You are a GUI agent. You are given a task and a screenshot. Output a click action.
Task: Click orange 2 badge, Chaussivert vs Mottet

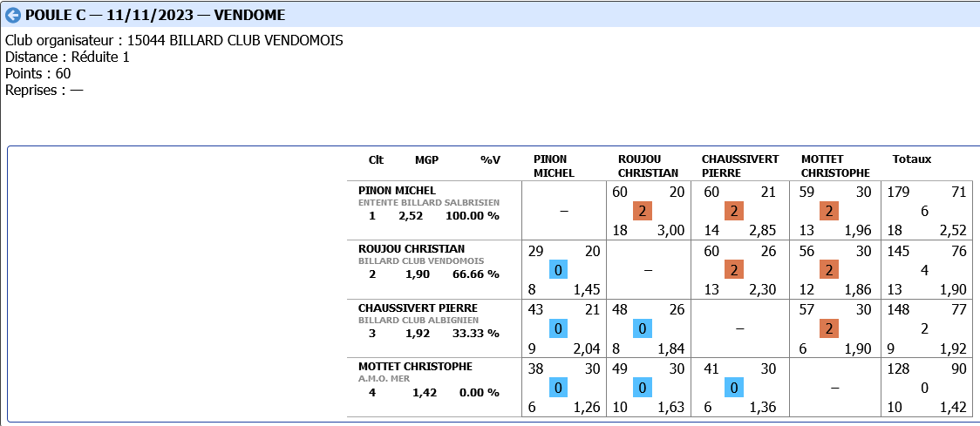(x=829, y=328)
